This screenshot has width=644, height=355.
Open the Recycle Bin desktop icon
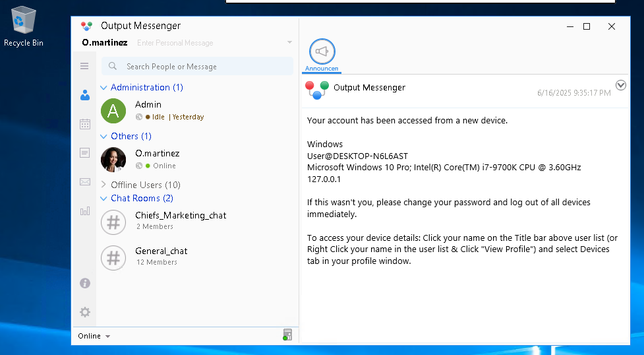click(24, 26)
